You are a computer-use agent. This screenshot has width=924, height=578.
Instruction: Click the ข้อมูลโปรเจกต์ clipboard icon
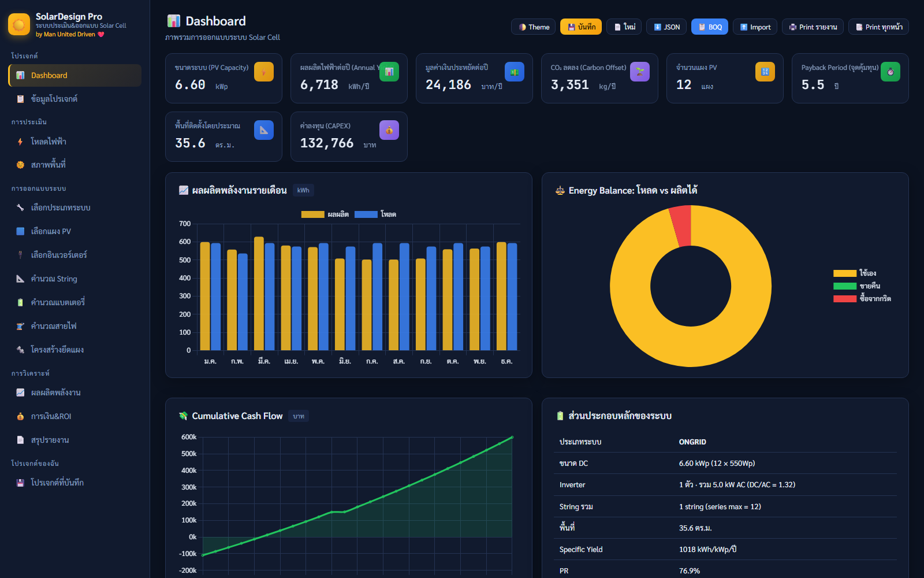tap(20, 99)
